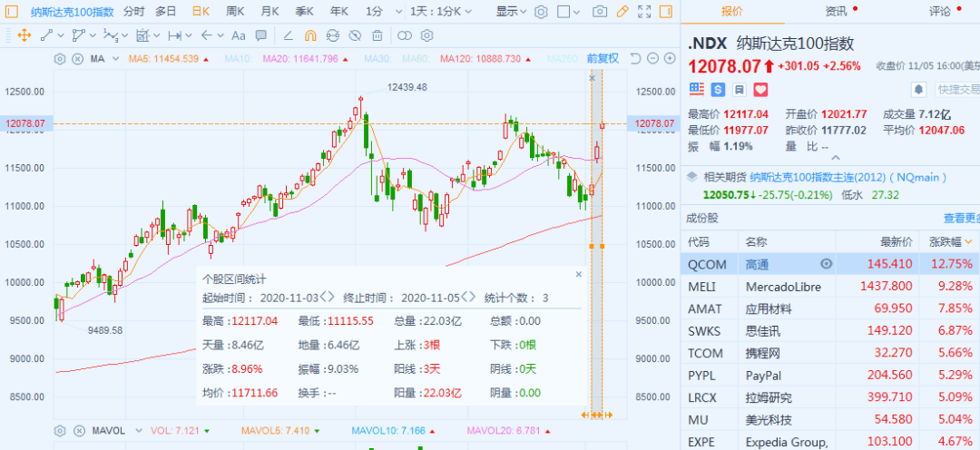Image resolution: width=980 pixels, height=450 pixels.
Task: Select the range measure arrow tool
Action: point(175,35)
